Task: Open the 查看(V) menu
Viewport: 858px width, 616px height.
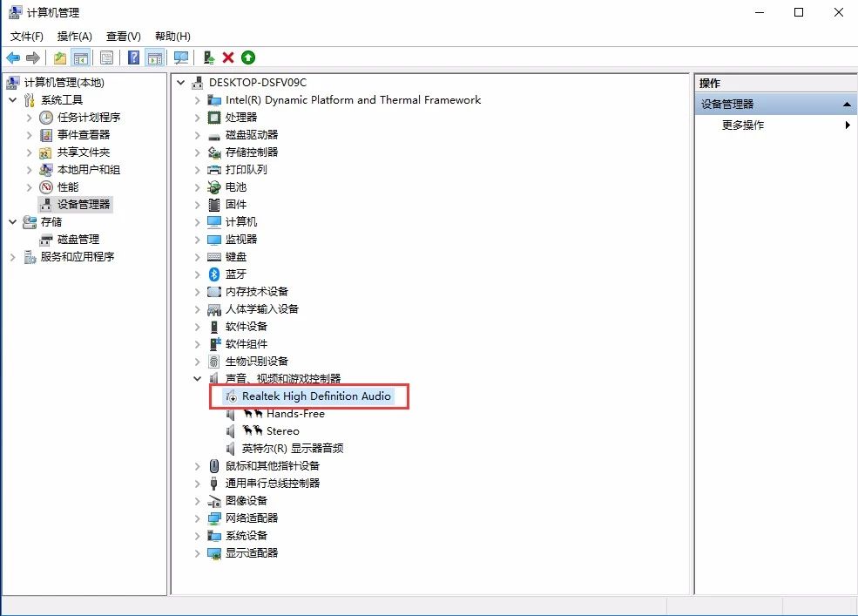Action: point(123,36)
